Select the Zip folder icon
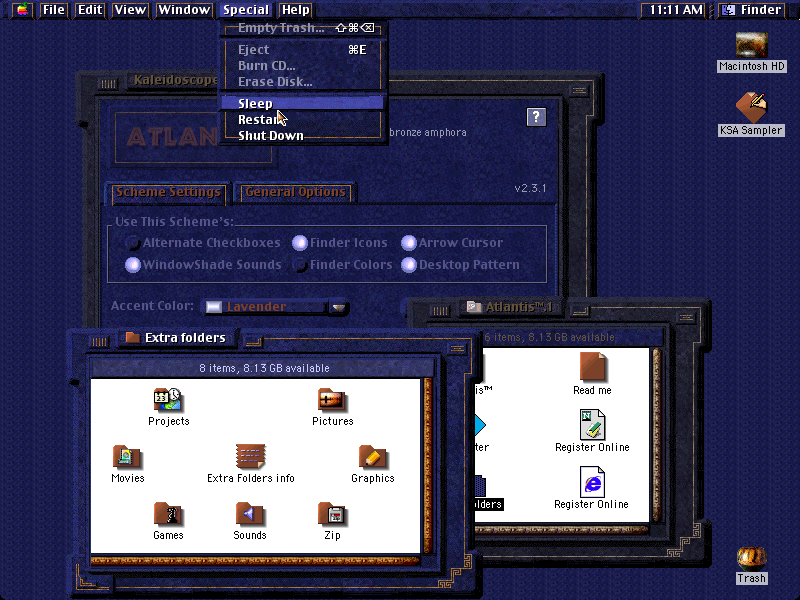This screenshot has height=600, width=800. pos(332,514)
